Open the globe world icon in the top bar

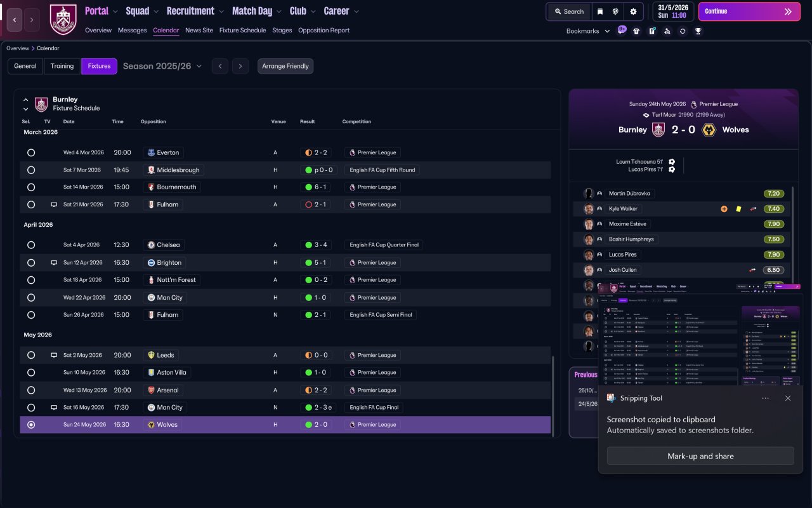(615, 11)
